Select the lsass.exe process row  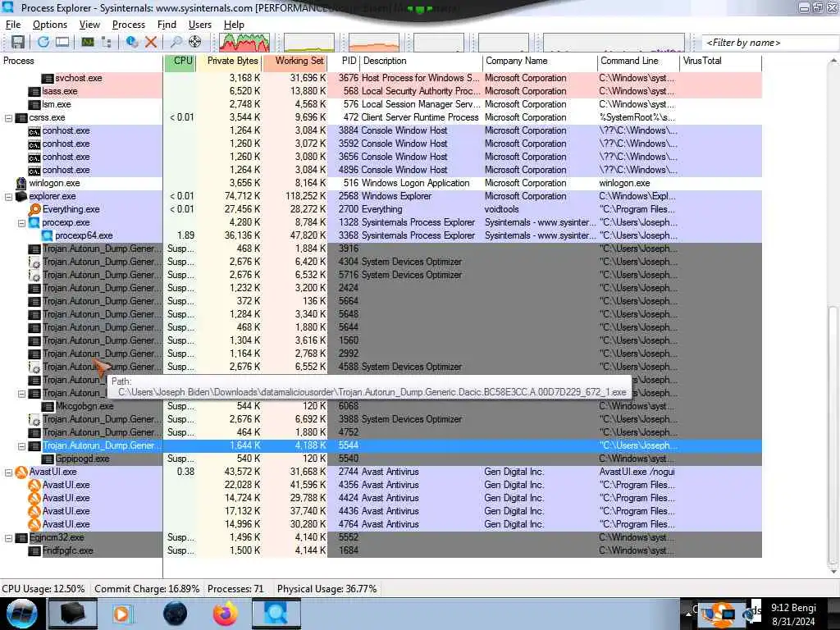[x=381, y=92]
